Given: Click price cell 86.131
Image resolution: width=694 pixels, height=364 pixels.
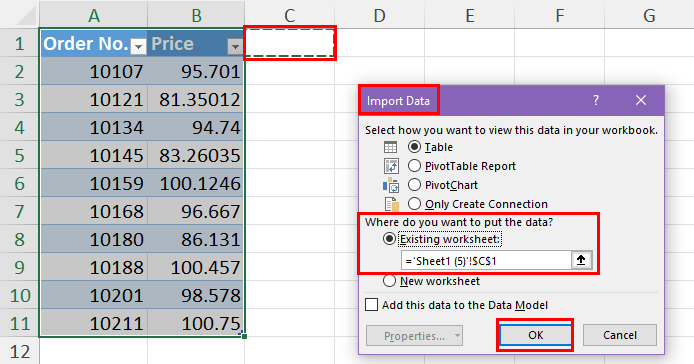Looking at the screenshot, I should click(196, 240).
